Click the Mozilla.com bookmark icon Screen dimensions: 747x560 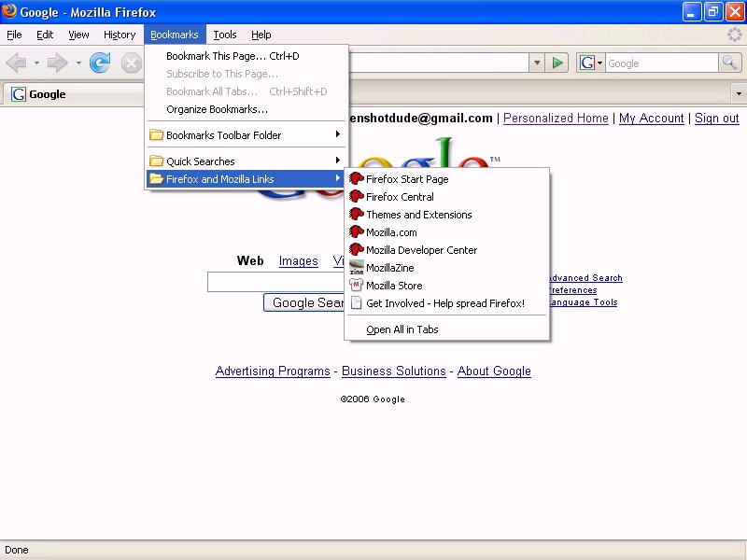pyautogui.click(x=357, y=231)
